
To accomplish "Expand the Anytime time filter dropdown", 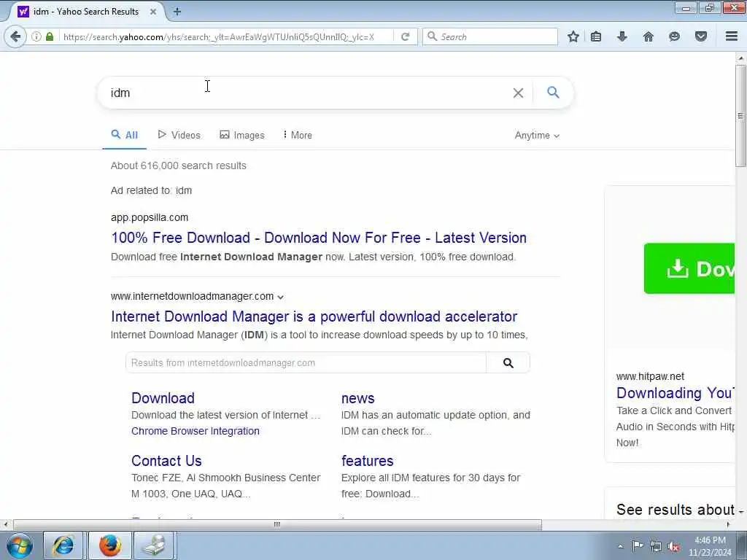I will (537, 136).
